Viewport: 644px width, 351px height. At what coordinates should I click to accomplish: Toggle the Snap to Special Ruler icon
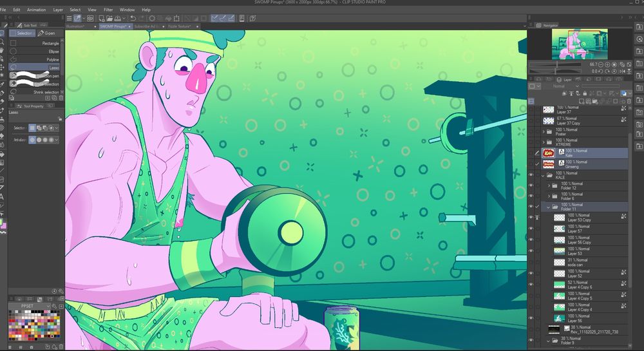(223, 18)
